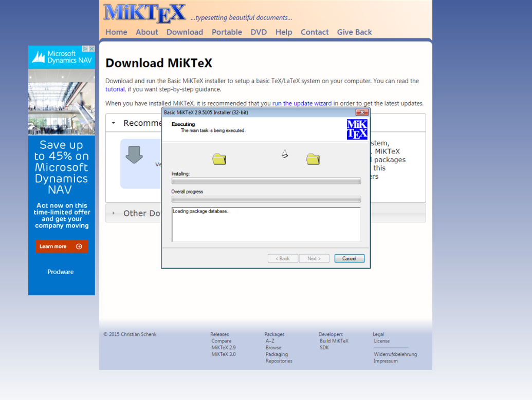Open the tutorial link
The width and height of the screenshot is (532, 400).
click(115, 89)
